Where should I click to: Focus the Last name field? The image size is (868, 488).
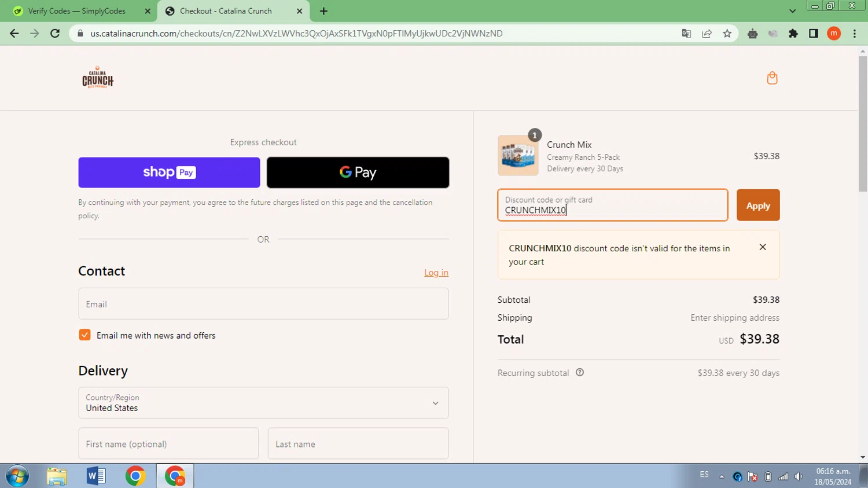(x=358, y=444)
